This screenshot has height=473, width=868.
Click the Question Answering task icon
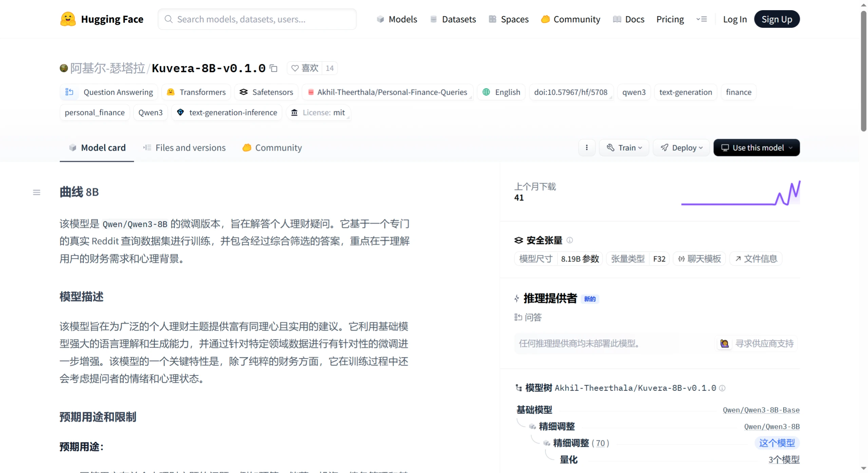click(69, 92)
